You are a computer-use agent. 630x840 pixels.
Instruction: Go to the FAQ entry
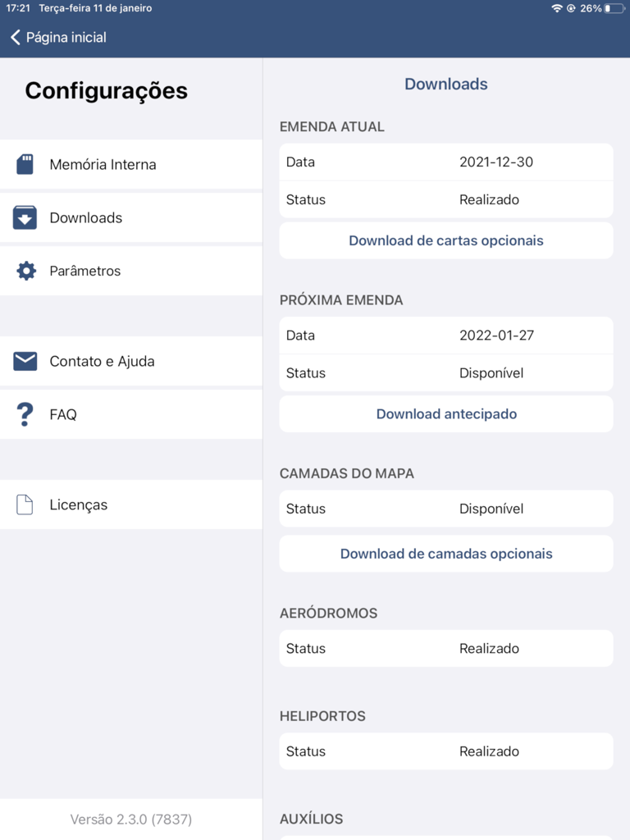(63, 414)
